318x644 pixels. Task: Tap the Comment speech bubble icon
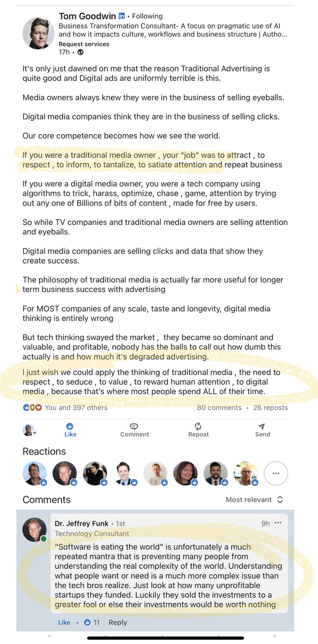click(134, 426)
